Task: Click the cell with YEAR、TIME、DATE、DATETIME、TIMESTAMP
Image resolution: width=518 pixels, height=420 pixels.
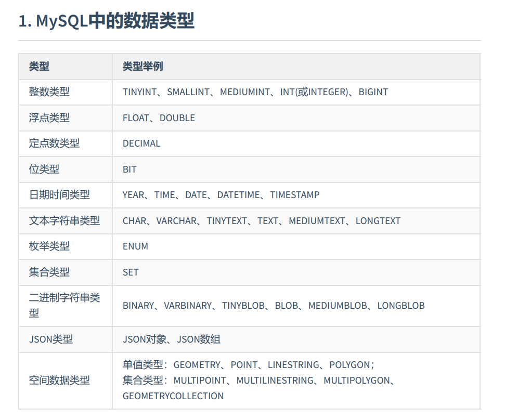Action: click(x=296, y=195)
